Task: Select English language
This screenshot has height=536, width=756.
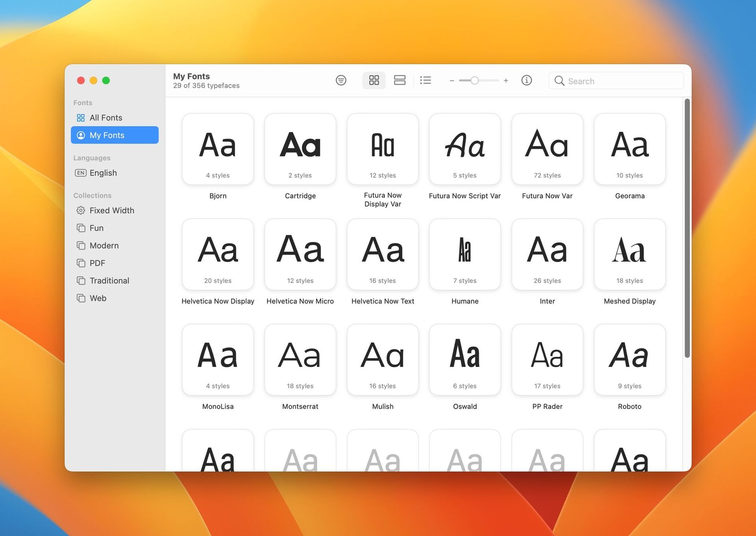Action: [115, 173]
